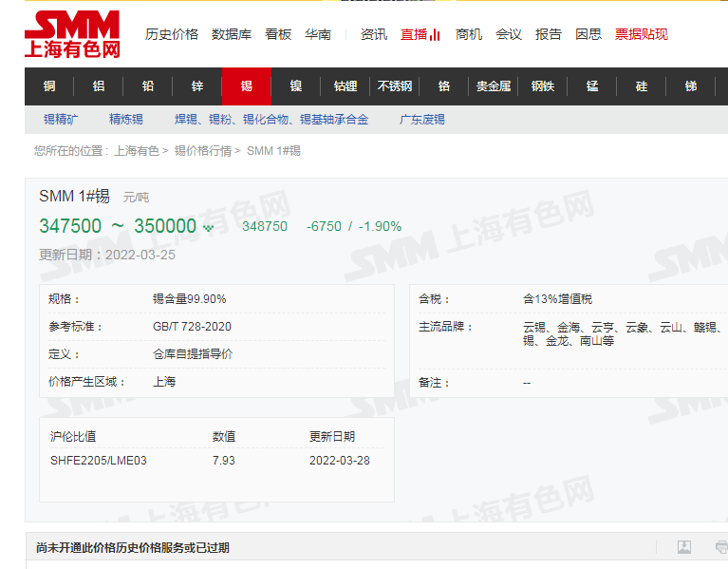
Task: Go to 商机 in the top navigation
Action: pos(469,34)
